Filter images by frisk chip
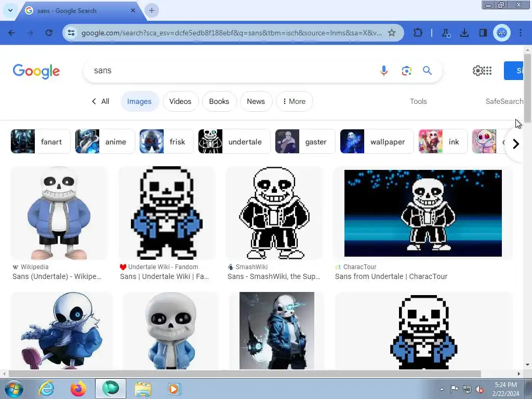 coord(166,141)
